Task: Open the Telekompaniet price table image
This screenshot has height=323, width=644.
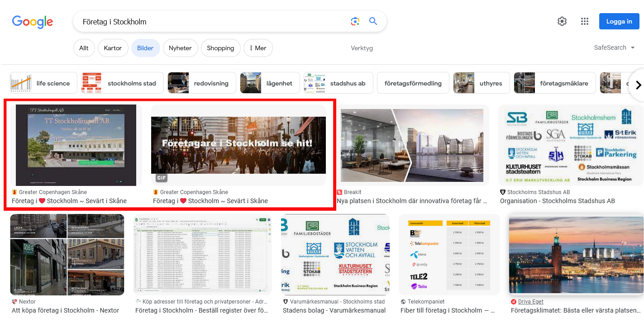Action: 449,255
